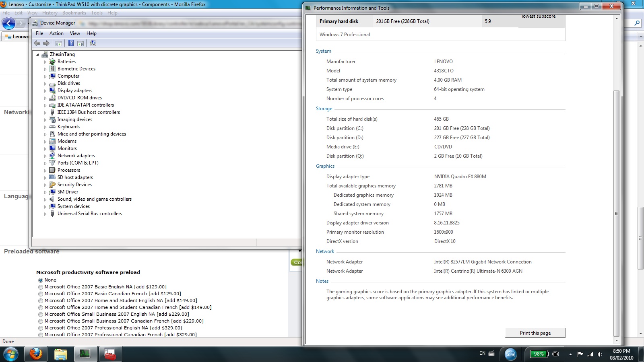Click Scan for hardware changes icon
644x362 pixels.
pos(93,43)
